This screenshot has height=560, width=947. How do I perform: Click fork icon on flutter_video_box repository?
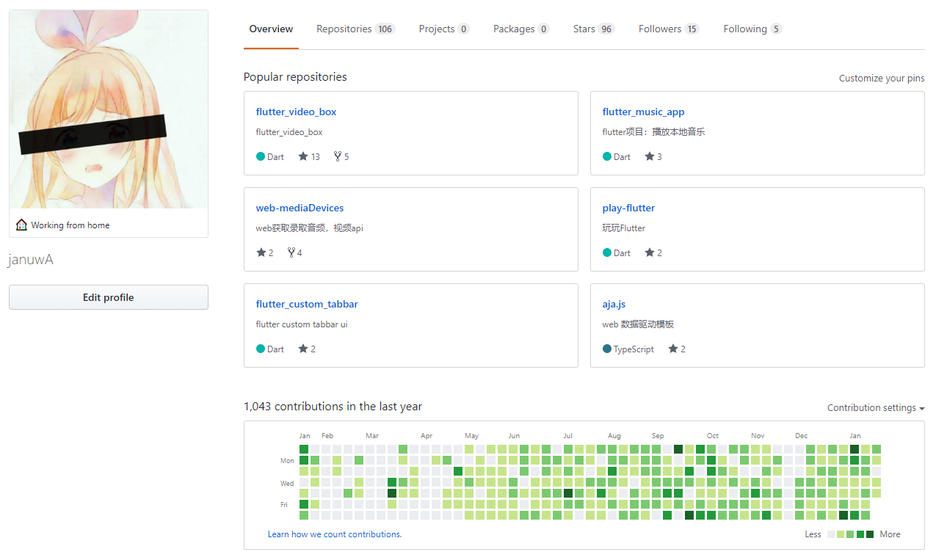(x=338, y=156)
